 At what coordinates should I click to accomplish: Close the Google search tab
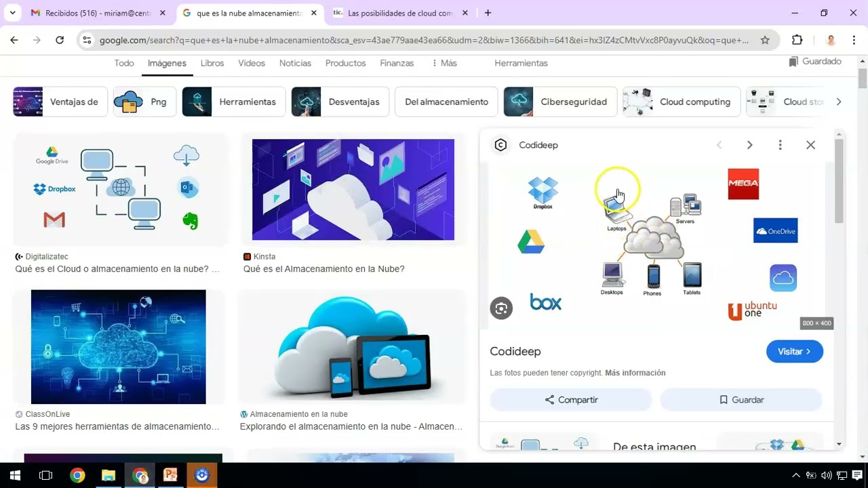313,13
